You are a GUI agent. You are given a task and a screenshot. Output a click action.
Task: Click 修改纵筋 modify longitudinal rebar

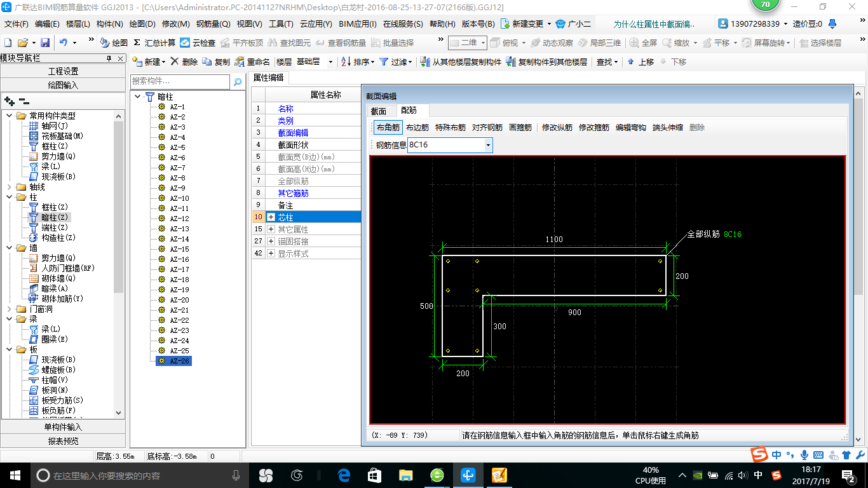click(557, 127)
